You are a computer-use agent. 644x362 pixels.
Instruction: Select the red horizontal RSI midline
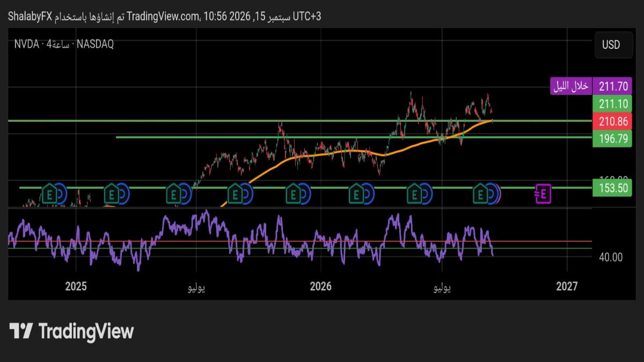(299, 241)
